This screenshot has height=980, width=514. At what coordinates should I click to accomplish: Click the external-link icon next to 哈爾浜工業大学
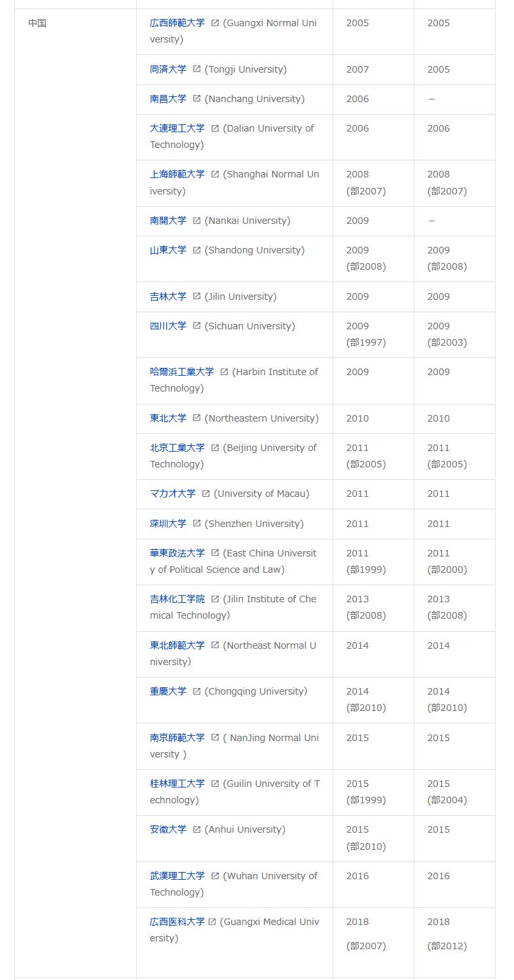click(224, 372)
